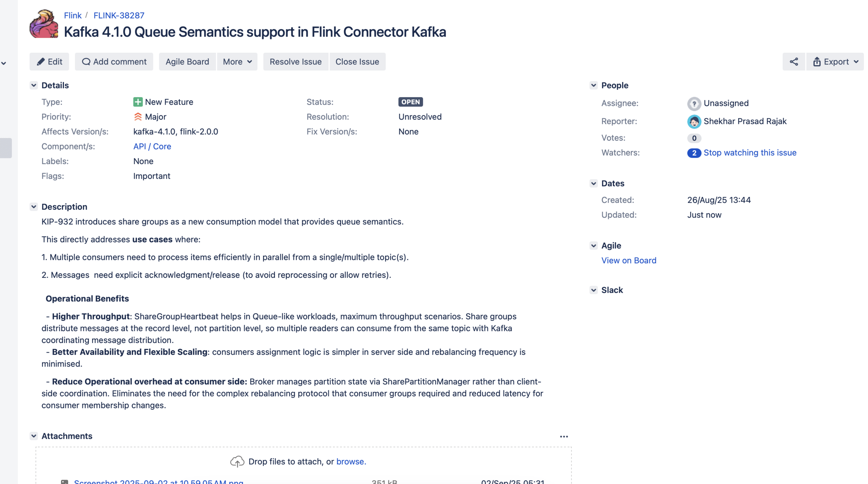Click the cloud upload icon
This screenshot has height=484, width=868.
point(237,461)
